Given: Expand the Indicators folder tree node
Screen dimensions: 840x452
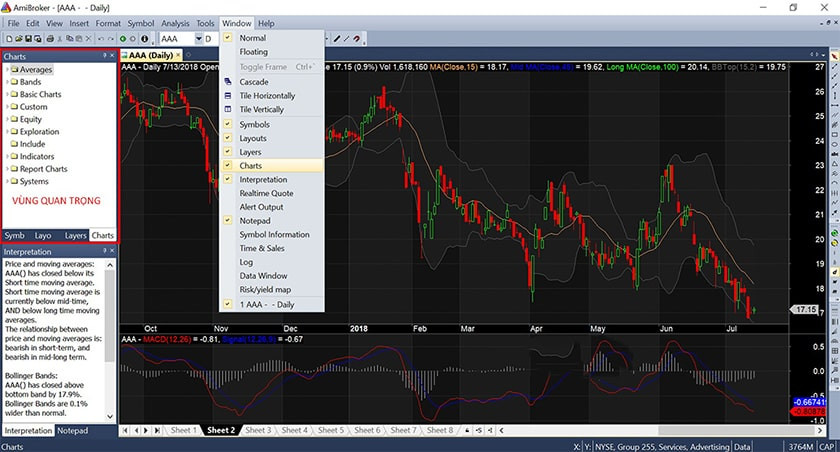Looking at the screenshot, I should (7, 156).
